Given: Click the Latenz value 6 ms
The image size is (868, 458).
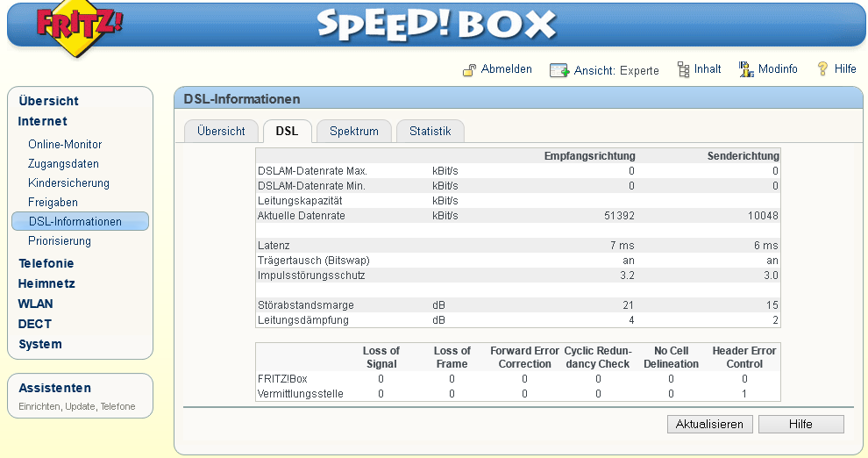Looking at the screenshot, I should (x=766, y=246).
